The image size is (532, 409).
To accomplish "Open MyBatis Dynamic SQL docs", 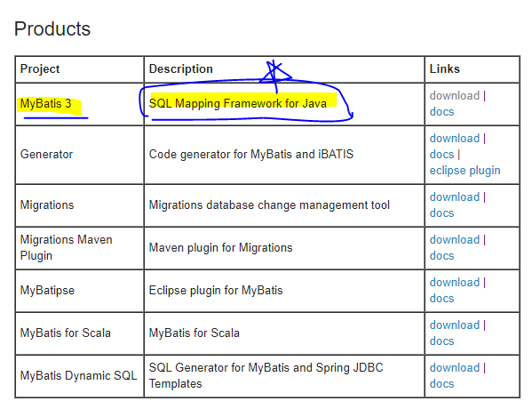I will click(x=441, y=384).
